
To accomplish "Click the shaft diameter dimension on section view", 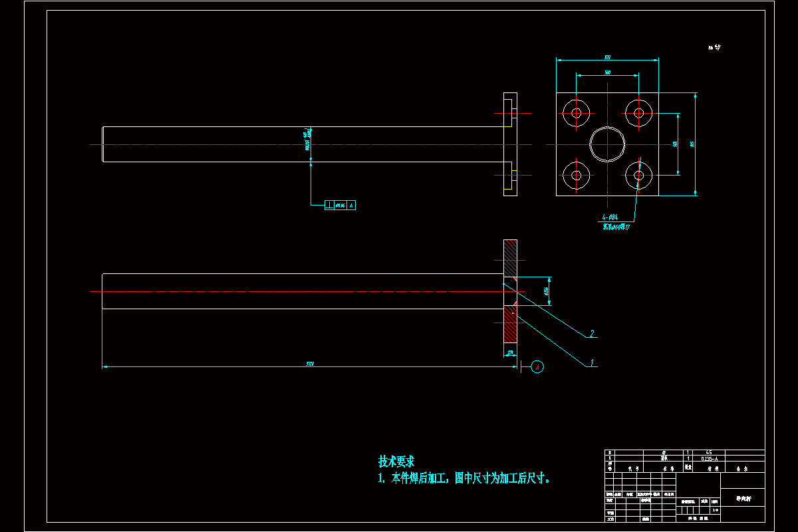I will (546, 291).
